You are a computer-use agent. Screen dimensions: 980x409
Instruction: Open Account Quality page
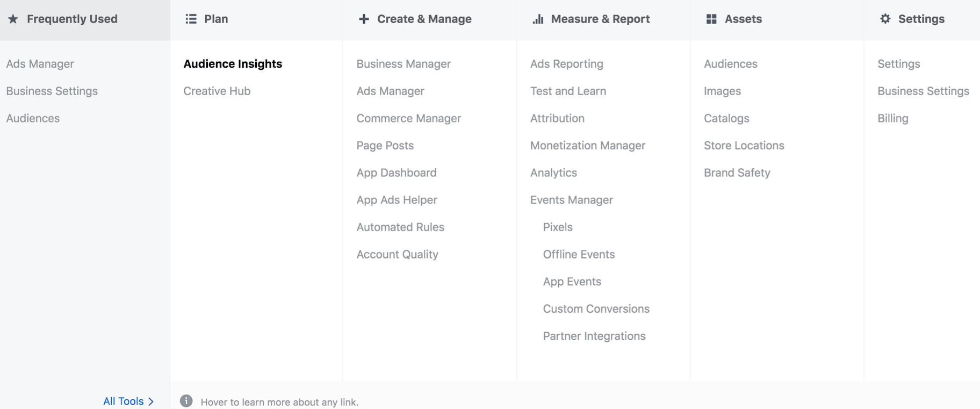pyautogui.click(x=397, y=255)
